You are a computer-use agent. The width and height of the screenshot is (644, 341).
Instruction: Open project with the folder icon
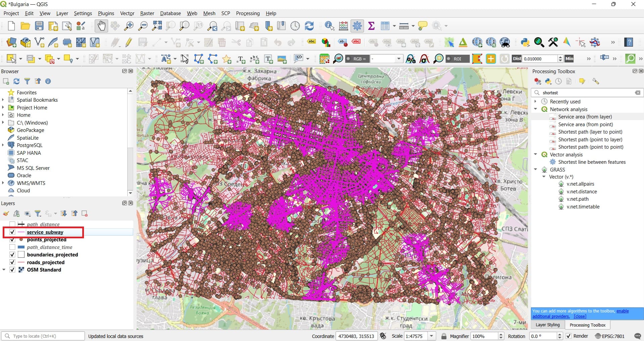(25, 26)
